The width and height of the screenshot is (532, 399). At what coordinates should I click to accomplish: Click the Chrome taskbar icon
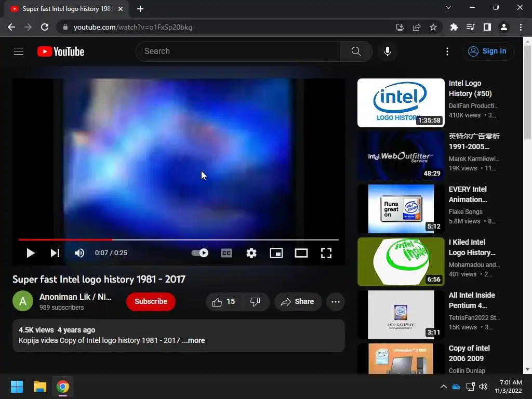point(63,387)
